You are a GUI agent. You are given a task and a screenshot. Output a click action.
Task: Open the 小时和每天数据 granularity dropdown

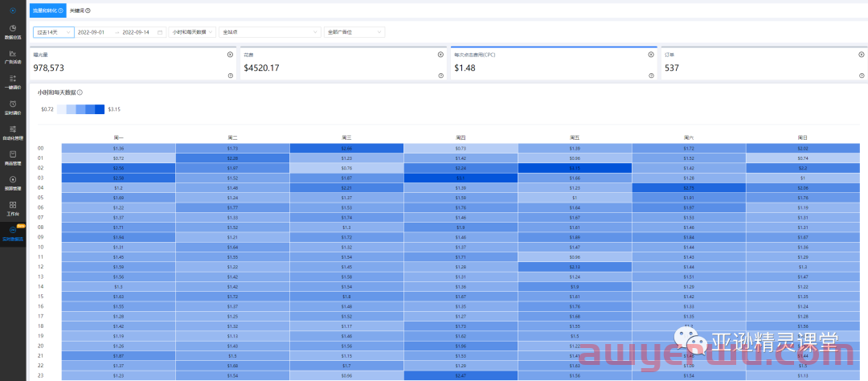tap(192, 32)
